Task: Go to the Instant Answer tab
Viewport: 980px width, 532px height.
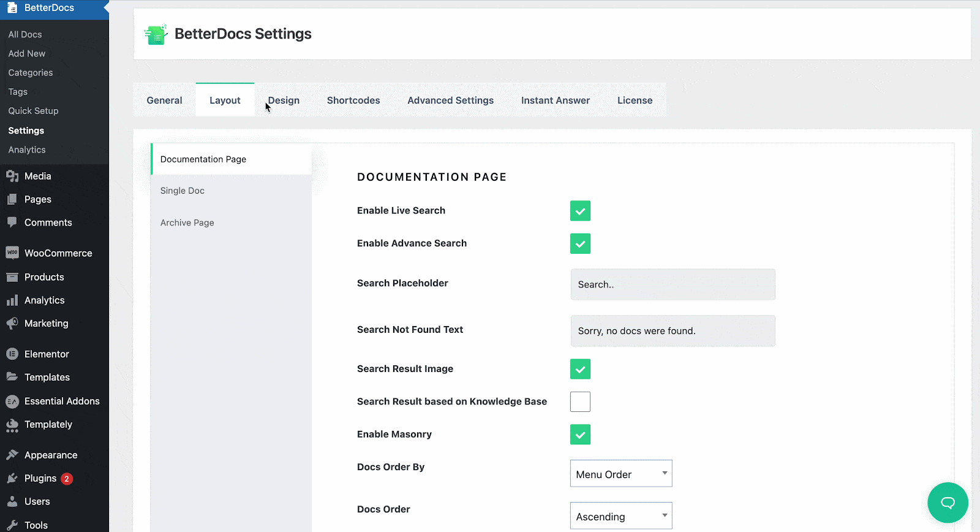Action: click(x=556, y=100)
